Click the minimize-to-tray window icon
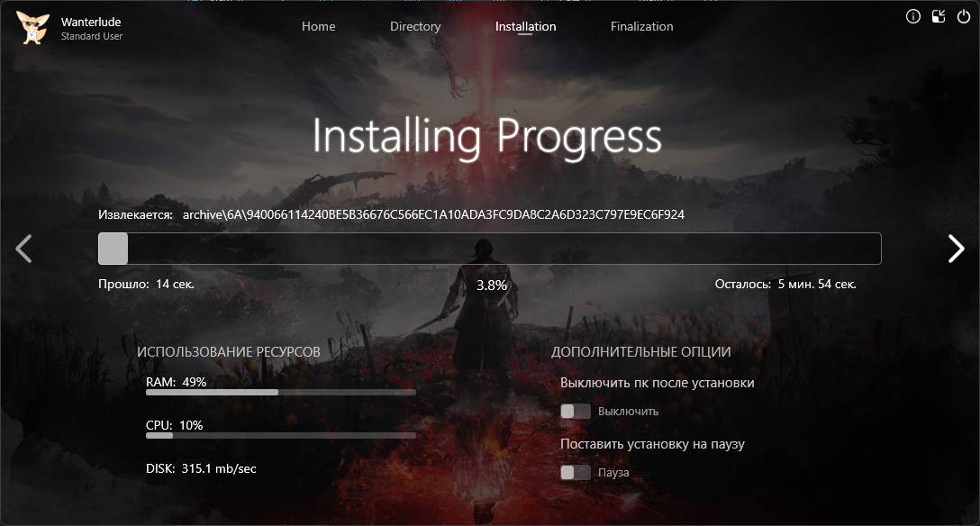 pyautogui.click(x=939, y=17)
